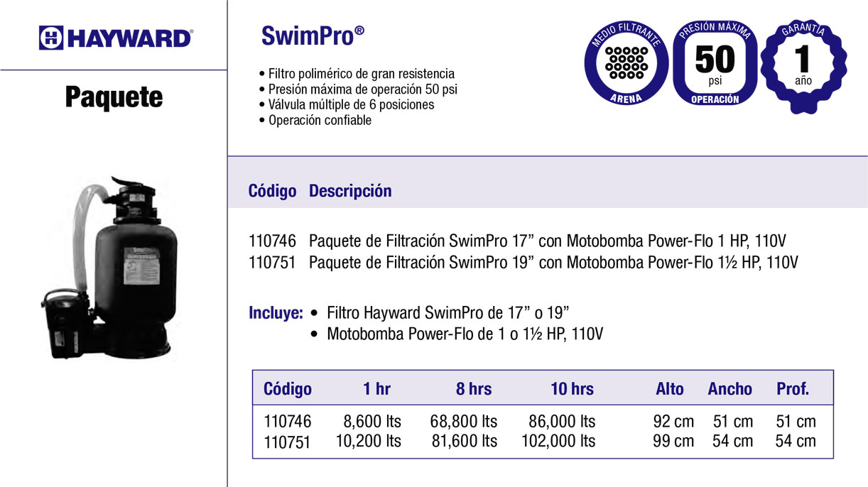This screenshot has width=868, height=487.
Task: Click the Descripción column header
Action: 350,191
